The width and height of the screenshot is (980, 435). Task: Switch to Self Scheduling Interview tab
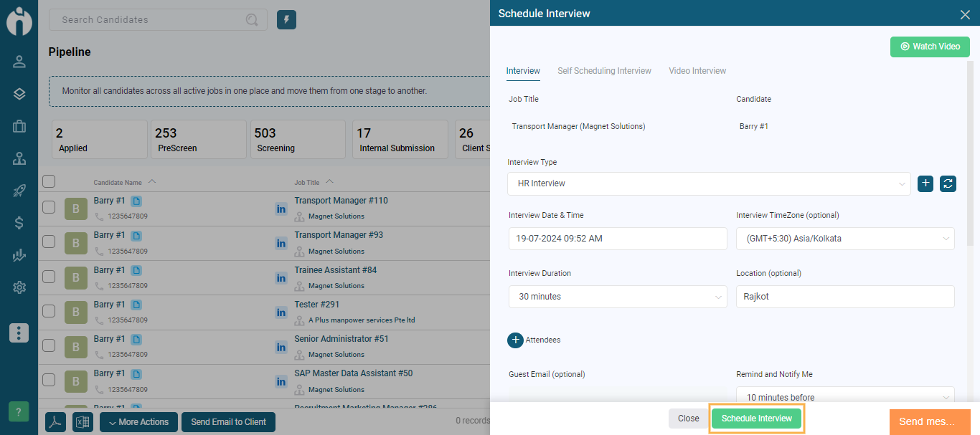click(604, 71)
